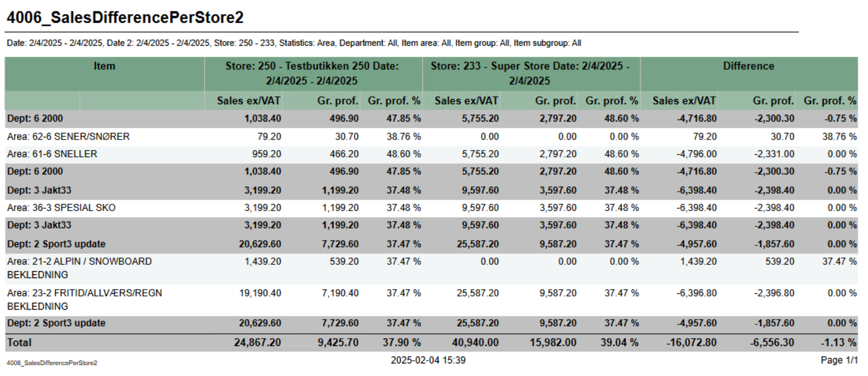Click the footer timestamp 2025-02-04 15:39

click(x=428, y=360)
